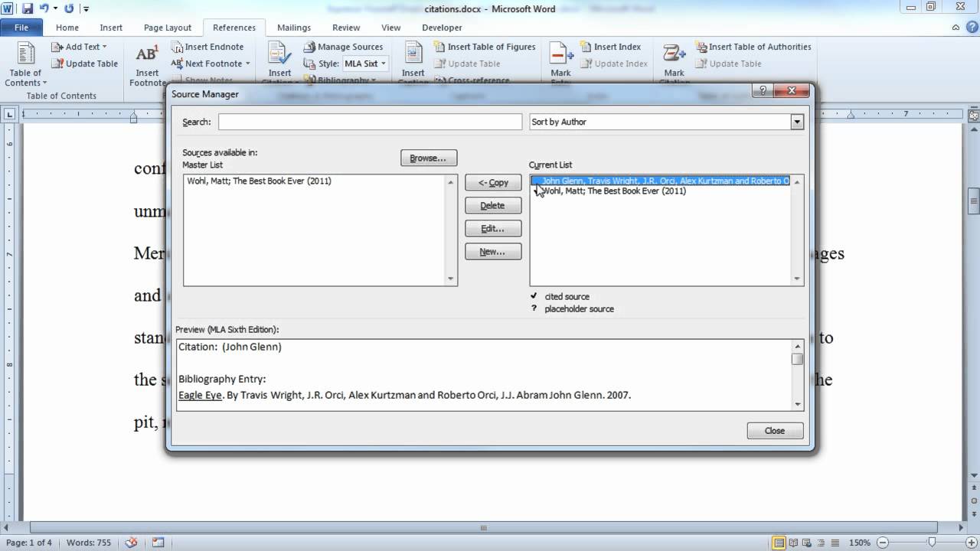The height and width of the screenshot is (551, 980).
Task: Click the Words: 755 count in status bar
Action: point(89,543)
